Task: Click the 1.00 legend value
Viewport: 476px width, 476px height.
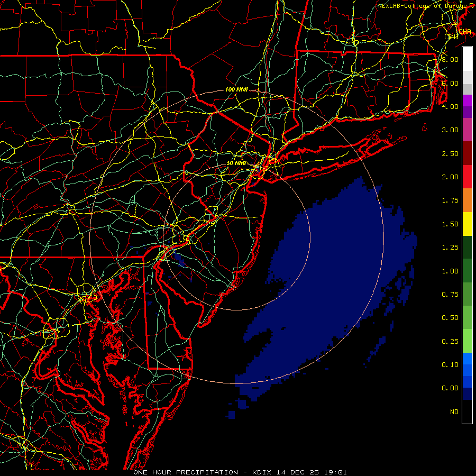Action: click(x=450, y=271)
